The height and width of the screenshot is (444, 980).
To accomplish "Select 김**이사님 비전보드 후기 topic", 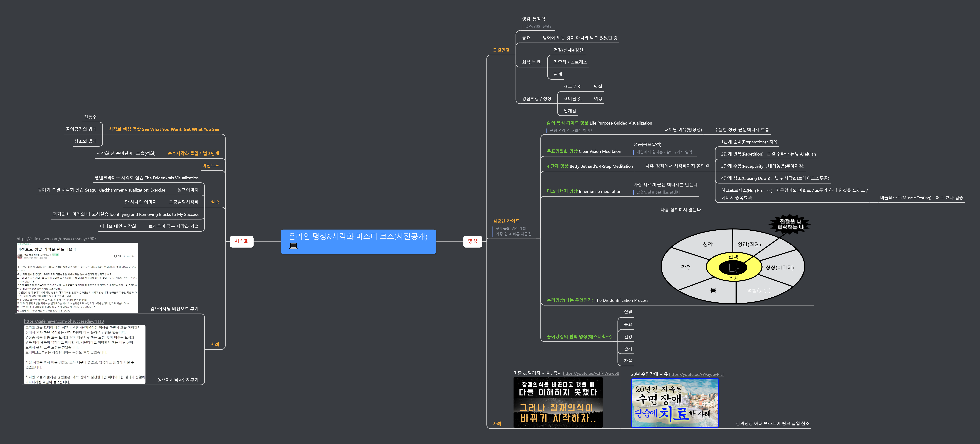I will pos(174,309).
